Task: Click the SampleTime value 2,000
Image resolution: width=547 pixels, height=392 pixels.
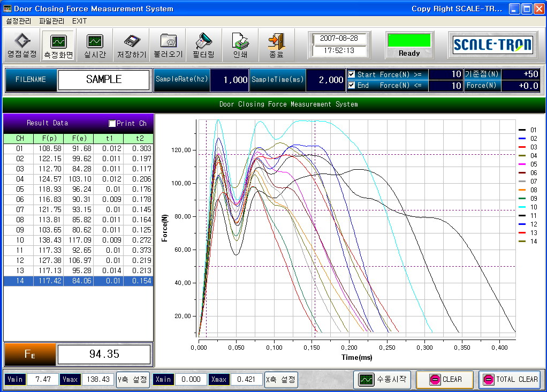Action: click(326, 80)
